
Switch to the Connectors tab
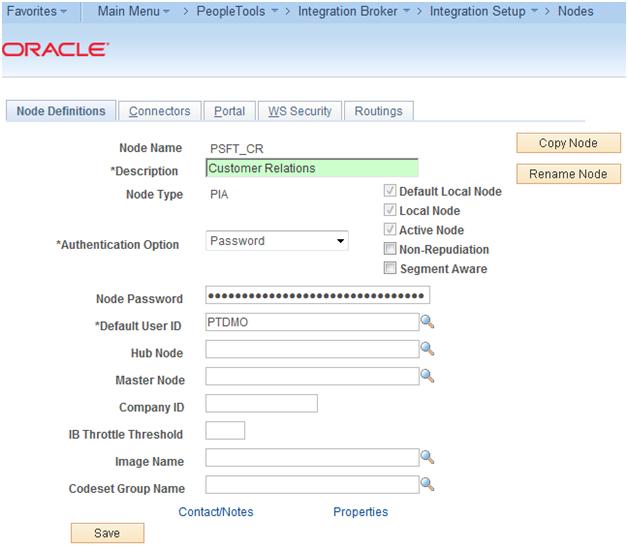159,111
